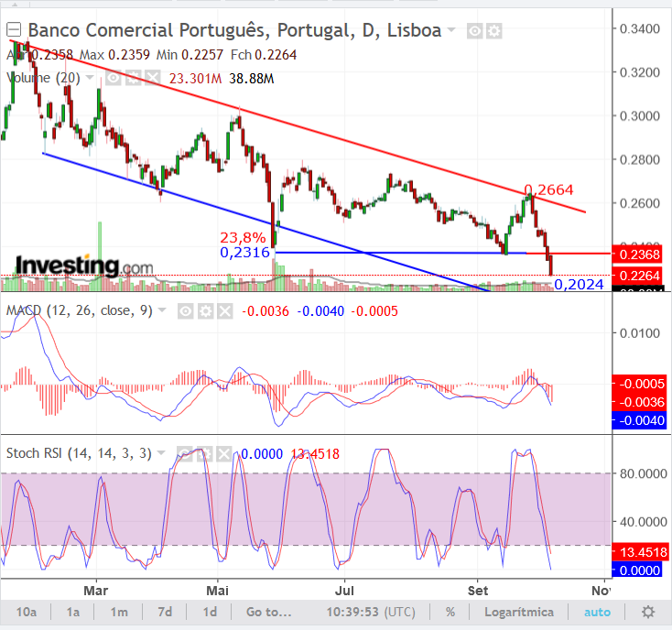The image size is (672, 630).
Task: Open MACD settings gear icon
Action: click(x=205, y=311)
